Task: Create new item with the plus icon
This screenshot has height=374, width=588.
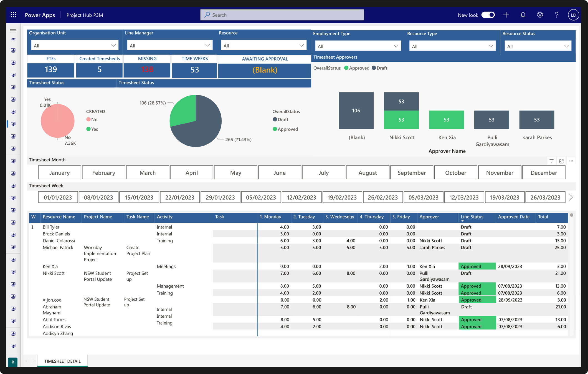Action: [x=506, y=15]
